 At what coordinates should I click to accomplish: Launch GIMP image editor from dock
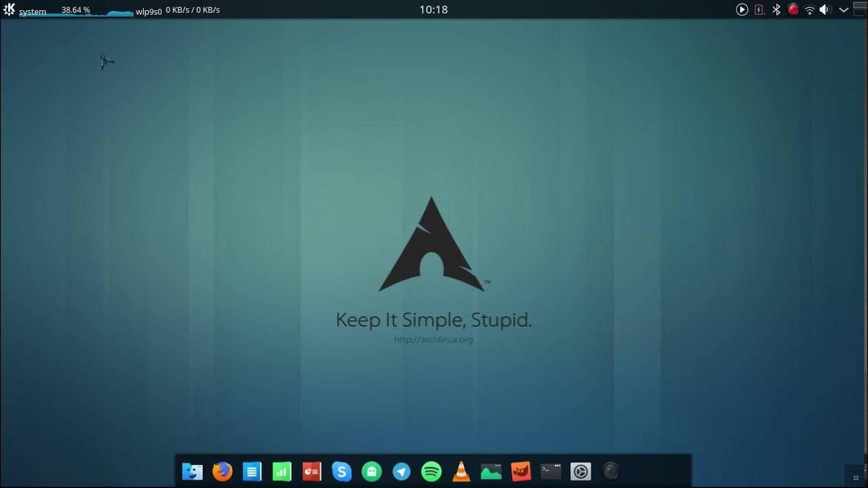click(x=521, y=471)
